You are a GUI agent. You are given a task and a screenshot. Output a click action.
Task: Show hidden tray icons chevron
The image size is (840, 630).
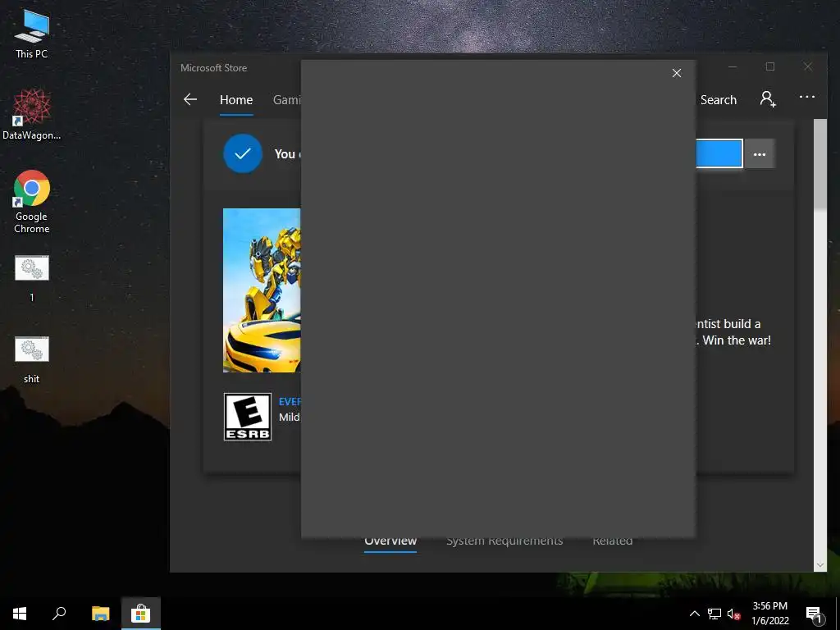[x=694, y=614]
